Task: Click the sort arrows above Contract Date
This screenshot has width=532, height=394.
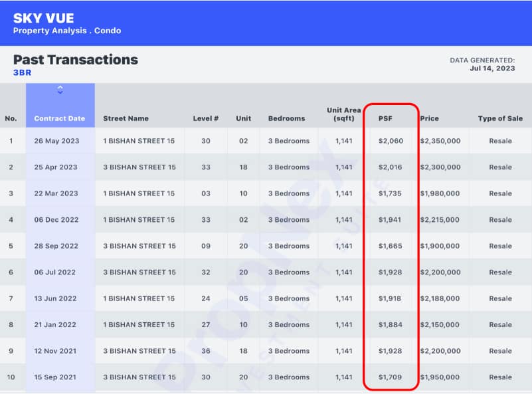Action: (60, 90)
